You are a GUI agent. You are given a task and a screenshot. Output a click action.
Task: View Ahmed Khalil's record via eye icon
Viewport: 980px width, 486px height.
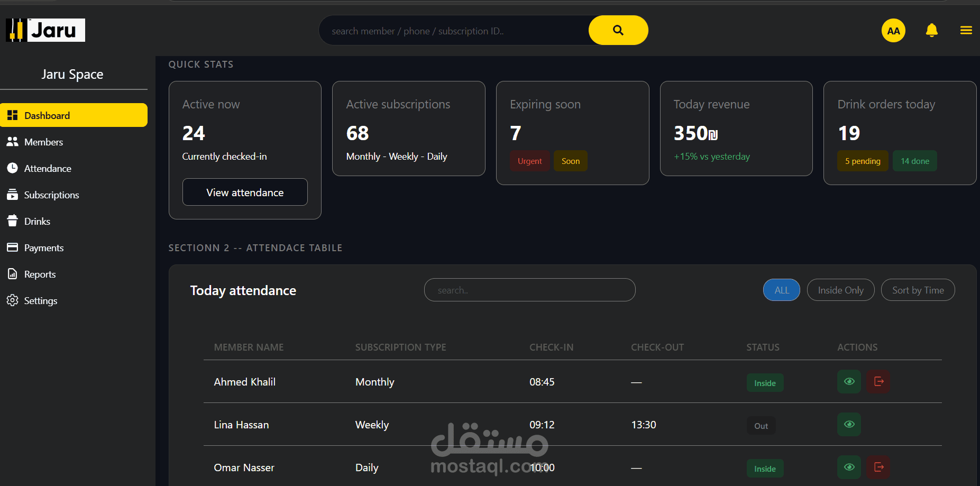[849, 381]
